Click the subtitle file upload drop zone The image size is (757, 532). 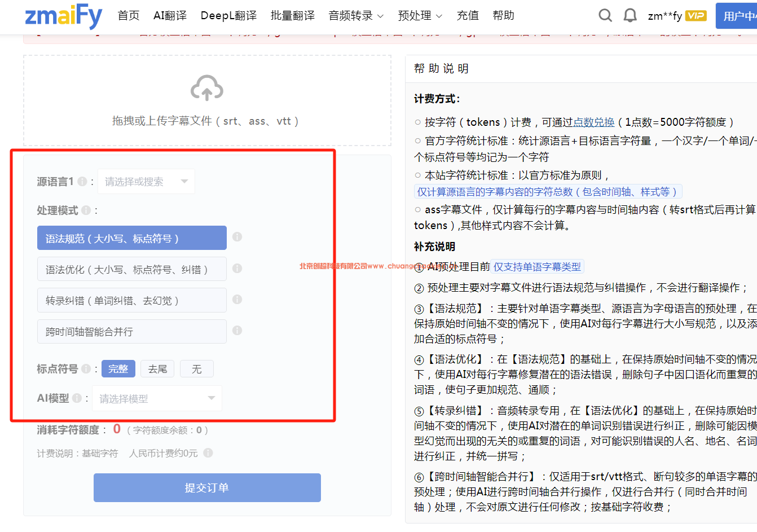coord(207,100)
